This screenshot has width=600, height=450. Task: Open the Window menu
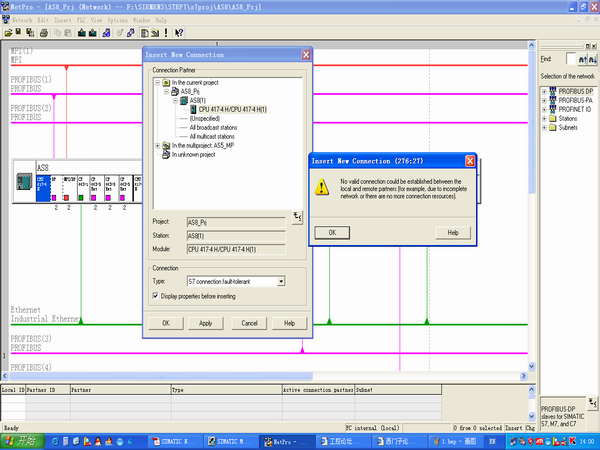pos(141,20)
